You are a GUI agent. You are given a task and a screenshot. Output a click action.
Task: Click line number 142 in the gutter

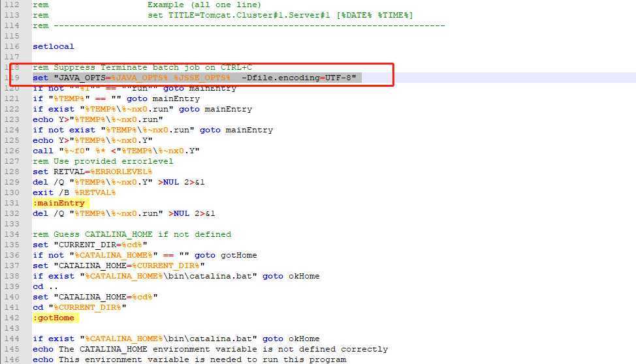[12, 318]
